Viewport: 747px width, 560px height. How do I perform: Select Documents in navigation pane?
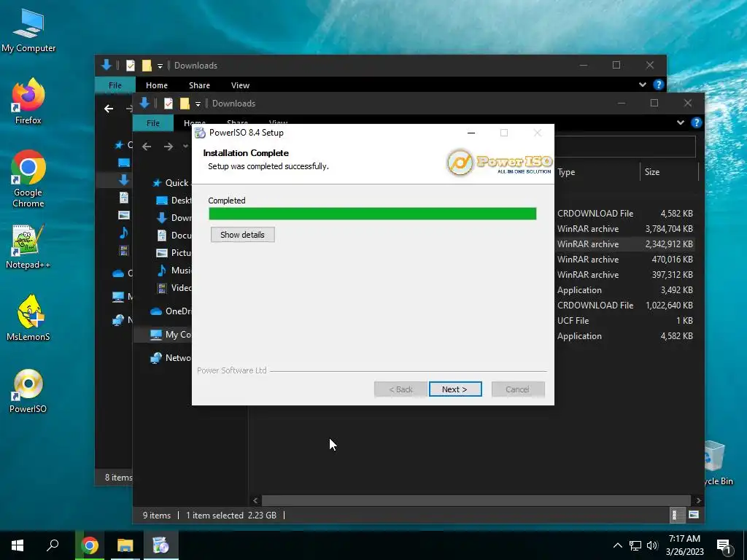tap(174, 236)
